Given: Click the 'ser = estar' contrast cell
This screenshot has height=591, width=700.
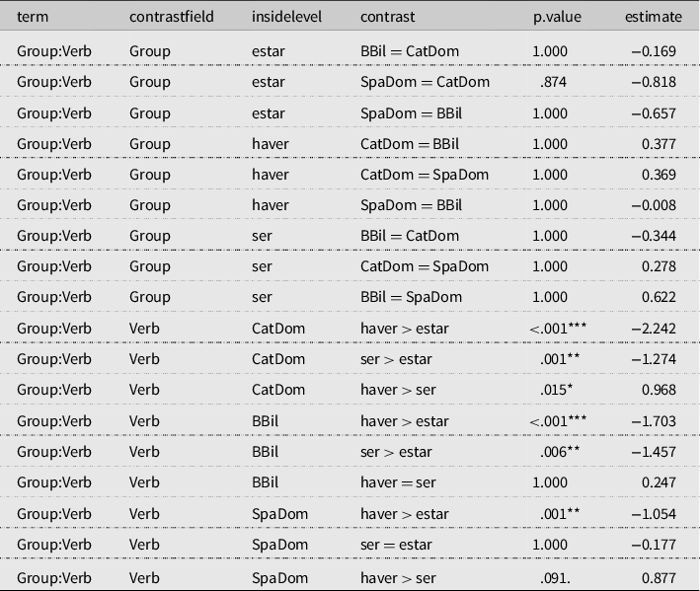Looking at the screenshot, I should tap(396, 544).
